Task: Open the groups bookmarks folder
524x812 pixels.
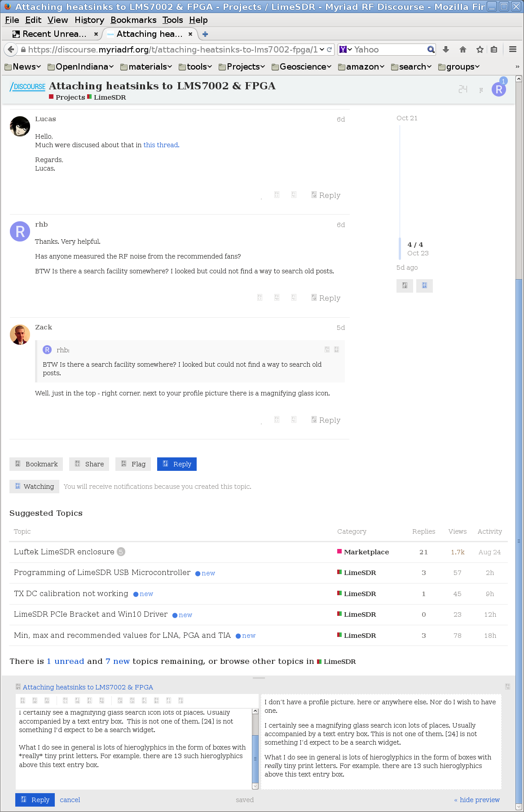Action: [x=459, y=67]
